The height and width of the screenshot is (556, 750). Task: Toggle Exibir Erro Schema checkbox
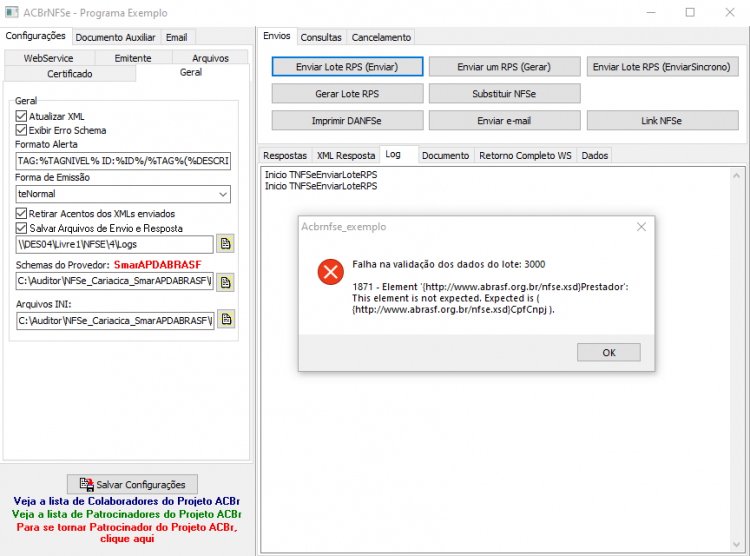pos(21,130)
